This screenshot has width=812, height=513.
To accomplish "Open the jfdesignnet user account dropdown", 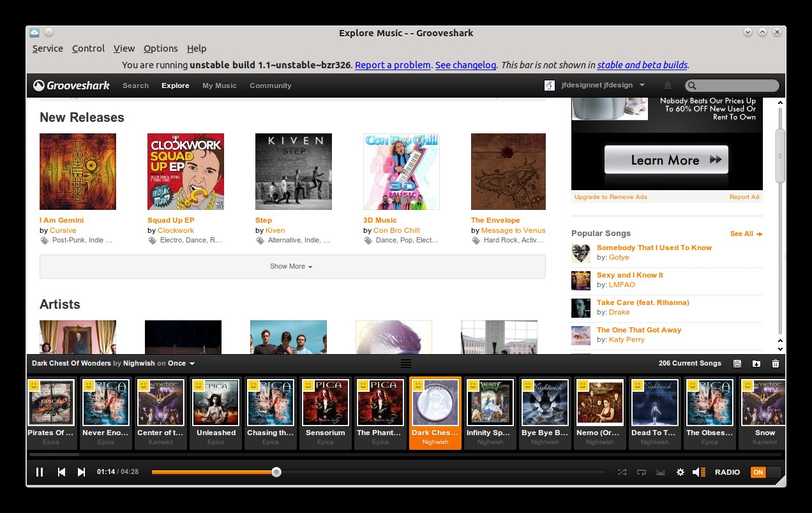I will [x=603, y=85].
